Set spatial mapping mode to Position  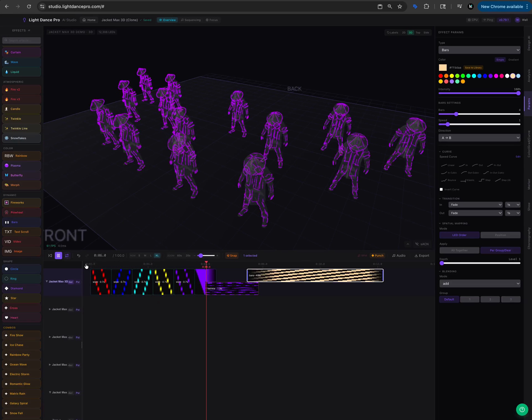click(500, 235)
